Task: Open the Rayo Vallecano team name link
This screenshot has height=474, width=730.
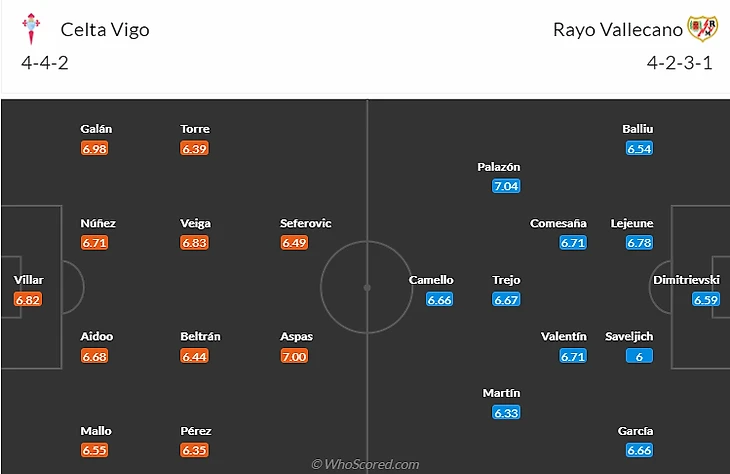Action: (615, 29)
